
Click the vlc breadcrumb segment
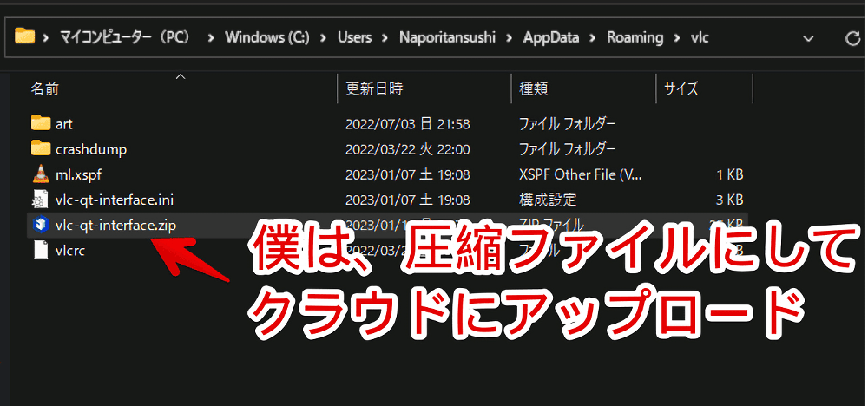700,37
